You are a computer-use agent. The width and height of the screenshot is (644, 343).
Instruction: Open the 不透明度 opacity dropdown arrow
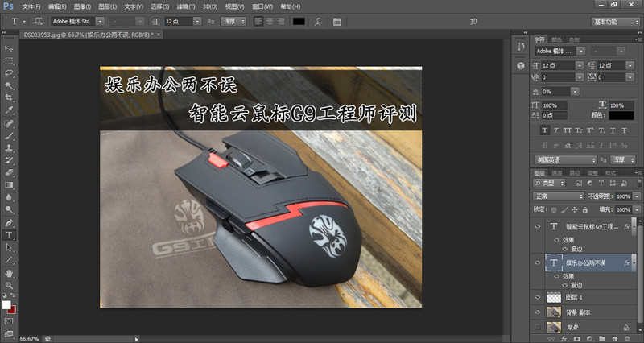tap(637, 196)
